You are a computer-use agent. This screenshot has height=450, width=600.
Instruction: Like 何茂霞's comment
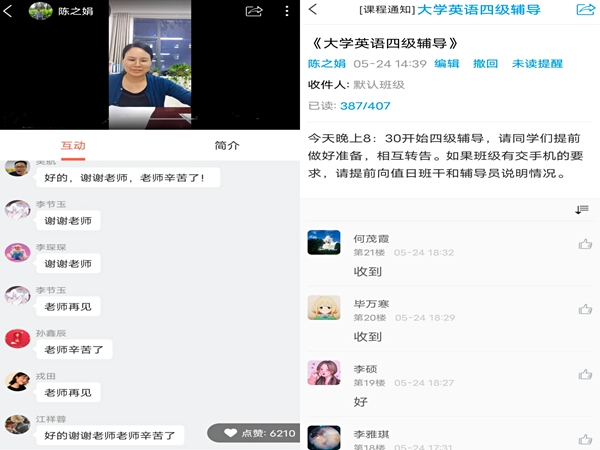585,244
